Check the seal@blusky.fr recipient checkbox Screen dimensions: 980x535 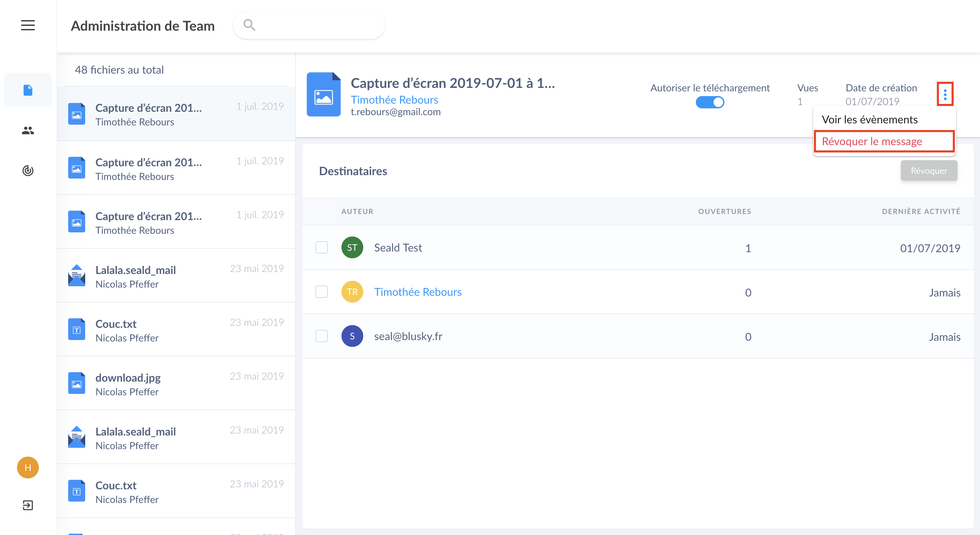click(321, 336)
